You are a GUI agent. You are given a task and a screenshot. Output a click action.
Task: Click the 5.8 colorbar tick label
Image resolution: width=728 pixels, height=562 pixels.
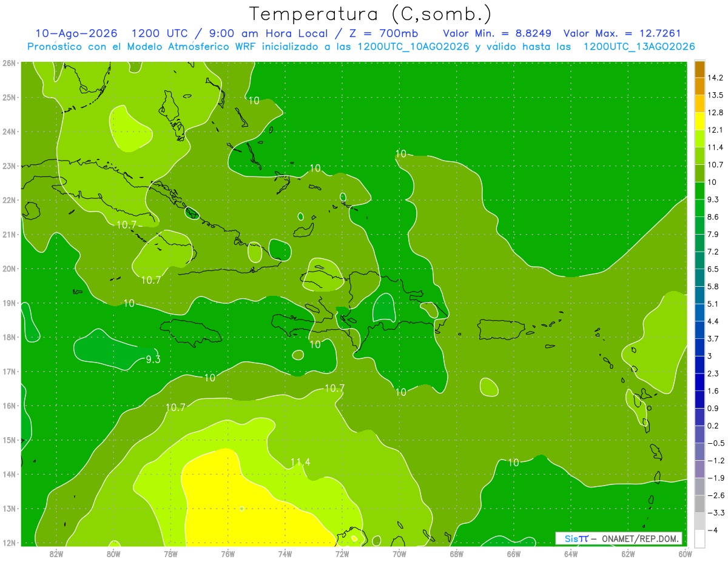click(713, 286)
